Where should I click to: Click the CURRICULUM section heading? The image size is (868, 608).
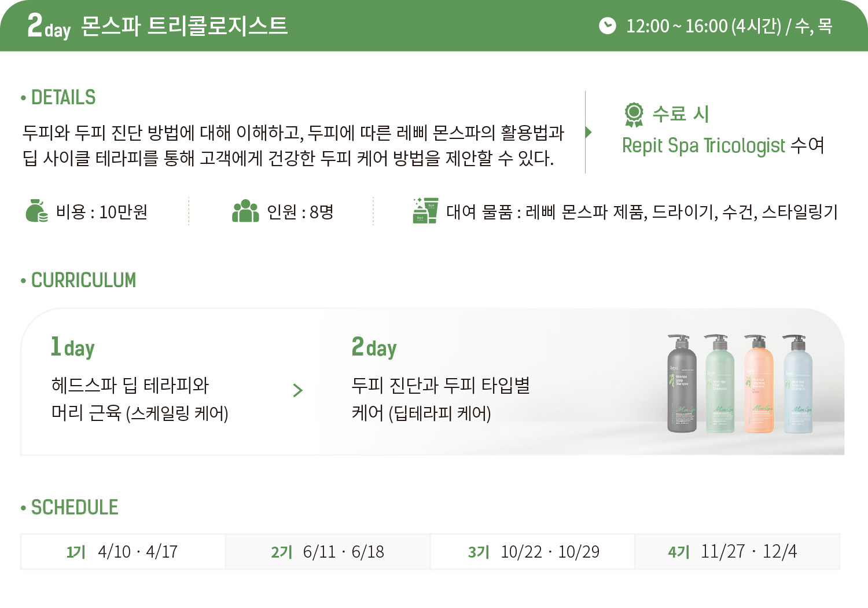pyautogui.click(x=79, y=280)
